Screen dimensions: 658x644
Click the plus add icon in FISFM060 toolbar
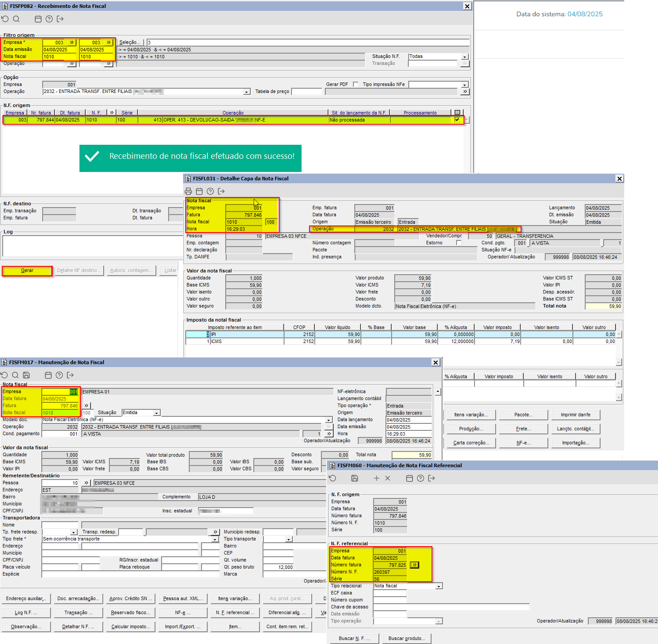pyautogui.click(x=377, y=478)
